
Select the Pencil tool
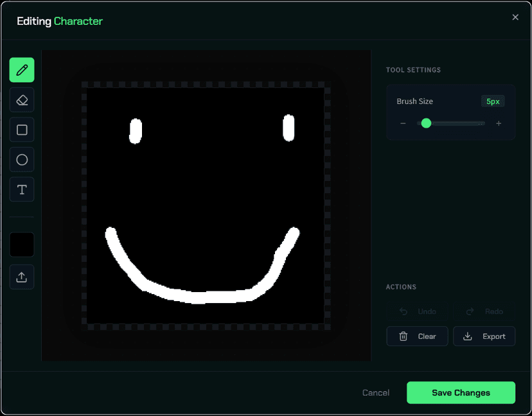coord(21,70)
